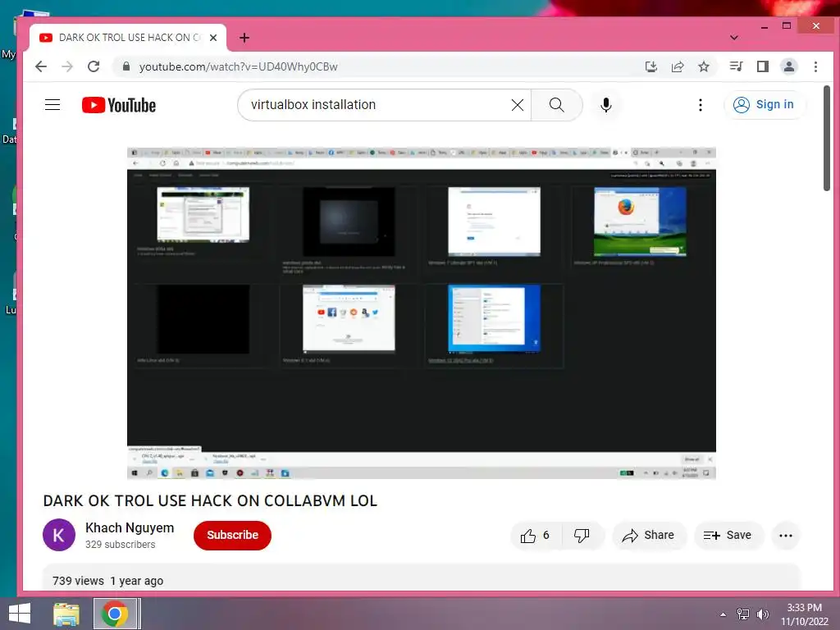This screenshot has width=840, height=630.
Task: Toggle Chrome side panel icon
Action: [763, 66]
